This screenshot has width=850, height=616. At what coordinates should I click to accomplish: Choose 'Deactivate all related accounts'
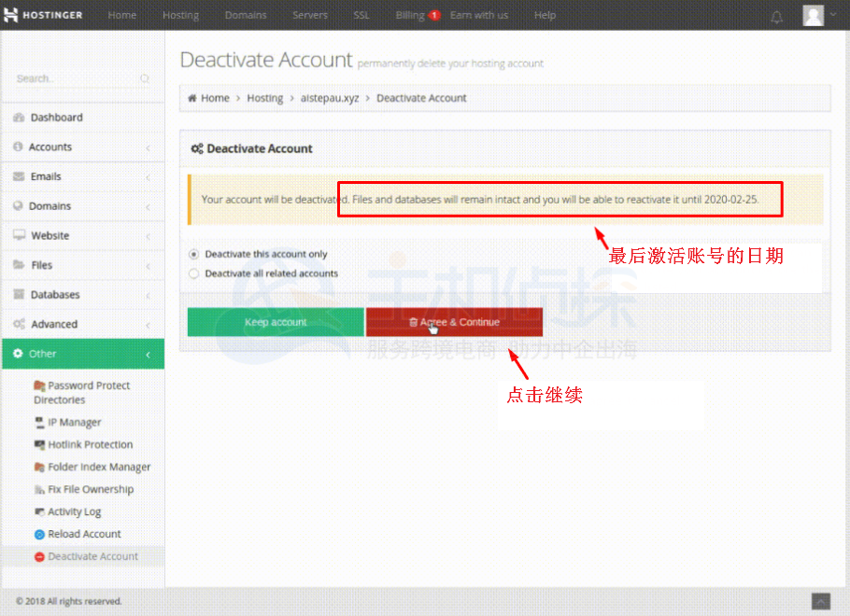[x=192, y=272]
